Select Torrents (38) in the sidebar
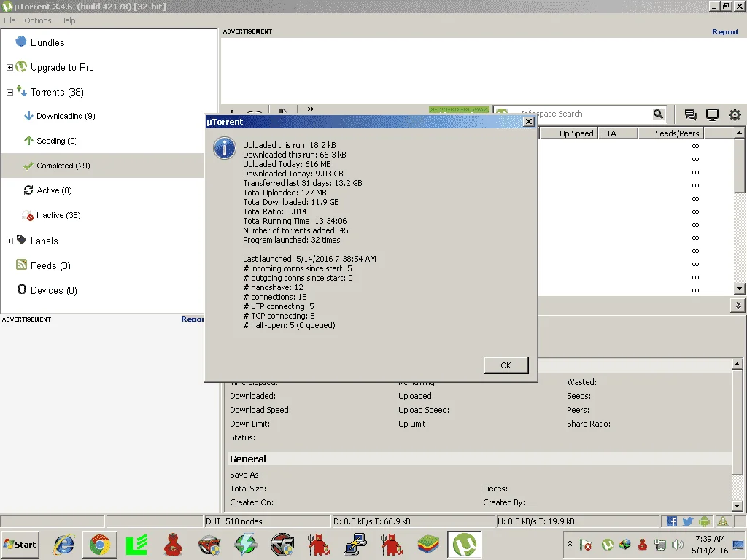Image resolution: width=747 pixels, height=560 pixels. tap(57, 92)
